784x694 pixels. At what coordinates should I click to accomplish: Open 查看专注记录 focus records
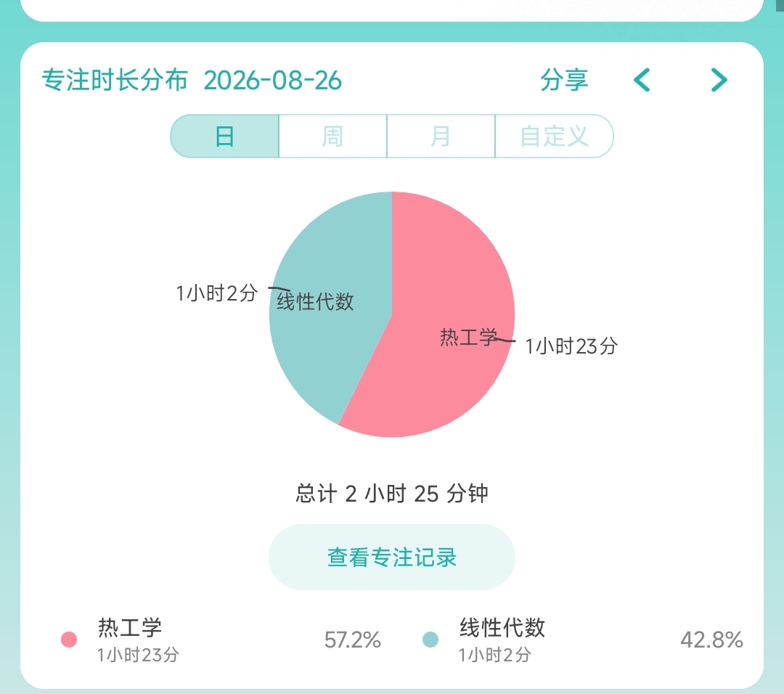click(392, 557)
